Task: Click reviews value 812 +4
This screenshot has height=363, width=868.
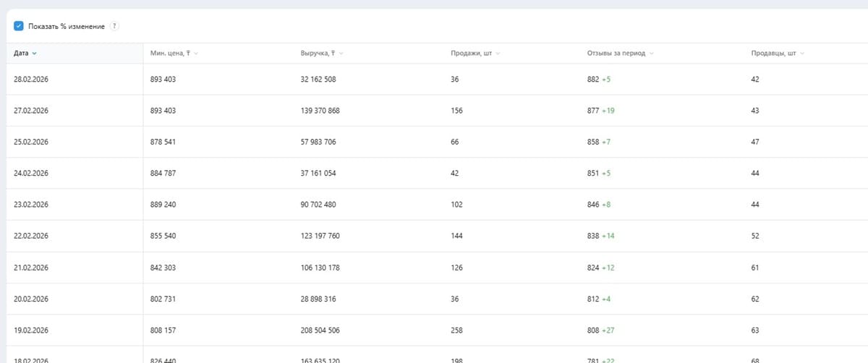Action: click(x=599, y=299)
